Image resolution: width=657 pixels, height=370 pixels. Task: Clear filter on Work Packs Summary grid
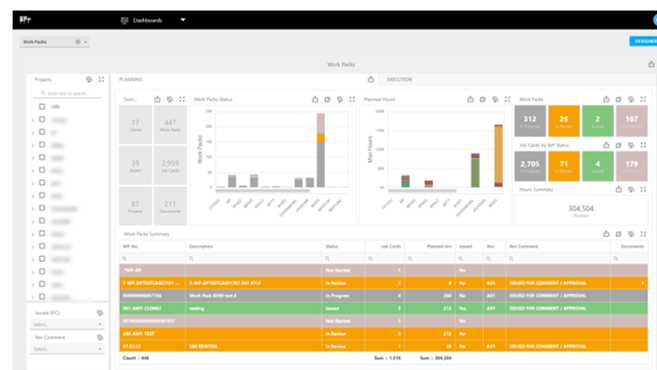point(631,234)
